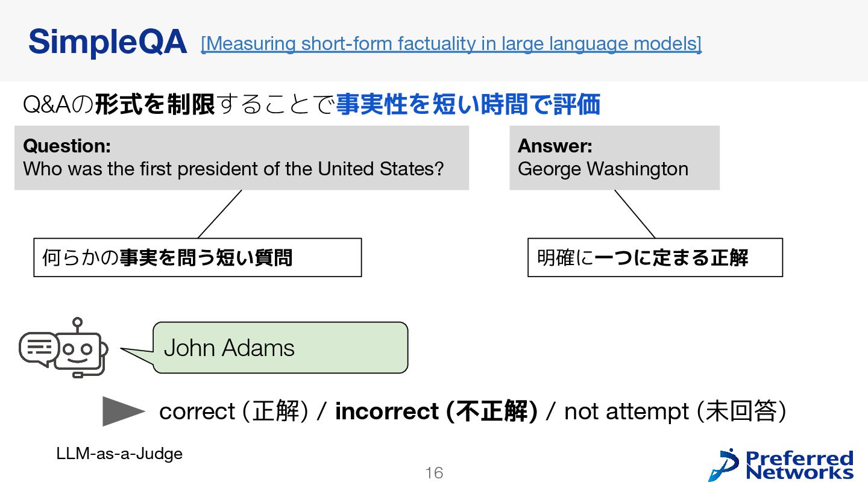This screenshot has height=488, width=868.
Task: Select the Answer George Washington box
Action: [x=614, y=158]
